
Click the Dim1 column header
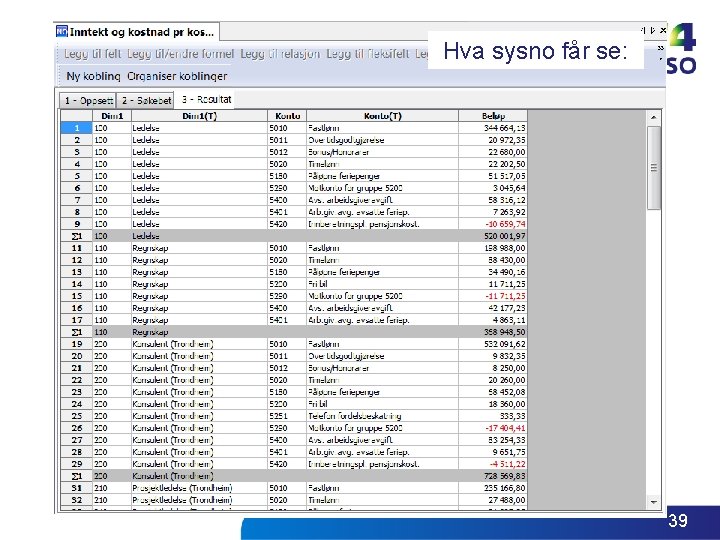pos(112,116)
